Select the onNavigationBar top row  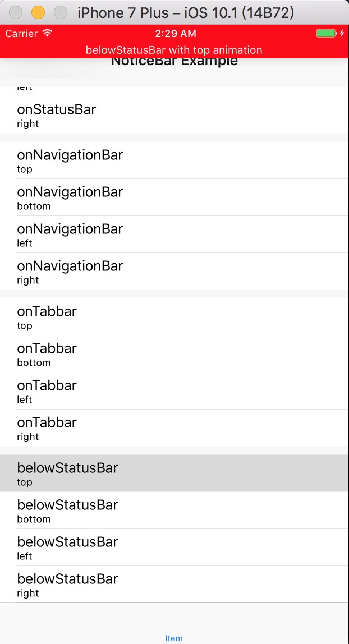point(174,160)
